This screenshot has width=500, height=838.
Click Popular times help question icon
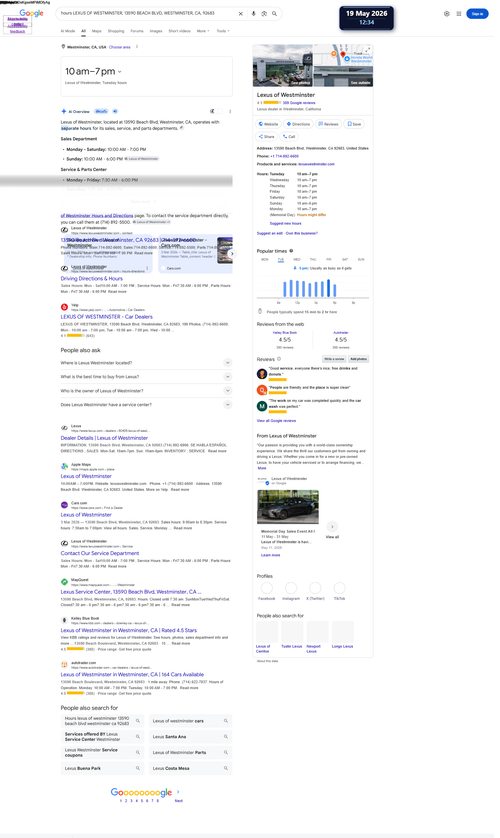(291, 251)
